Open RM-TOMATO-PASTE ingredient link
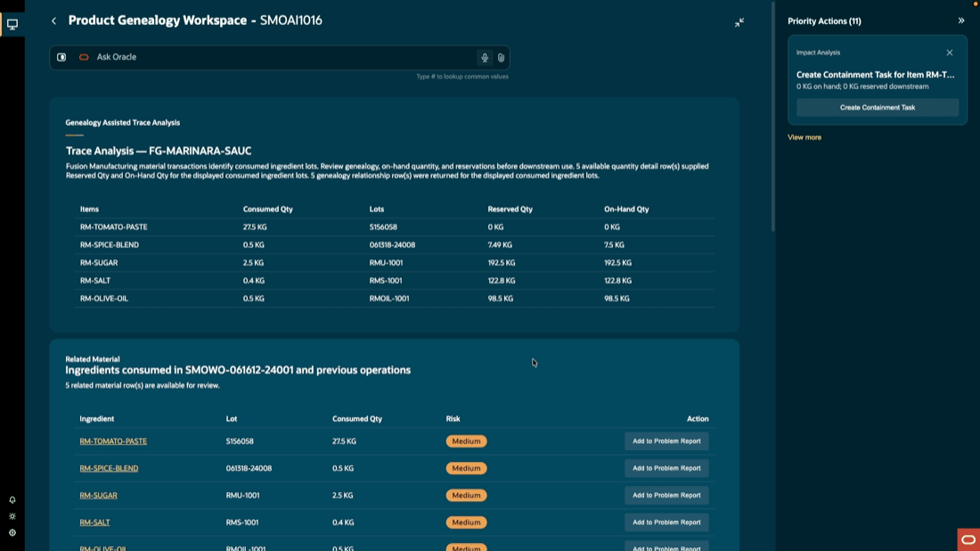 pos(113,441)
